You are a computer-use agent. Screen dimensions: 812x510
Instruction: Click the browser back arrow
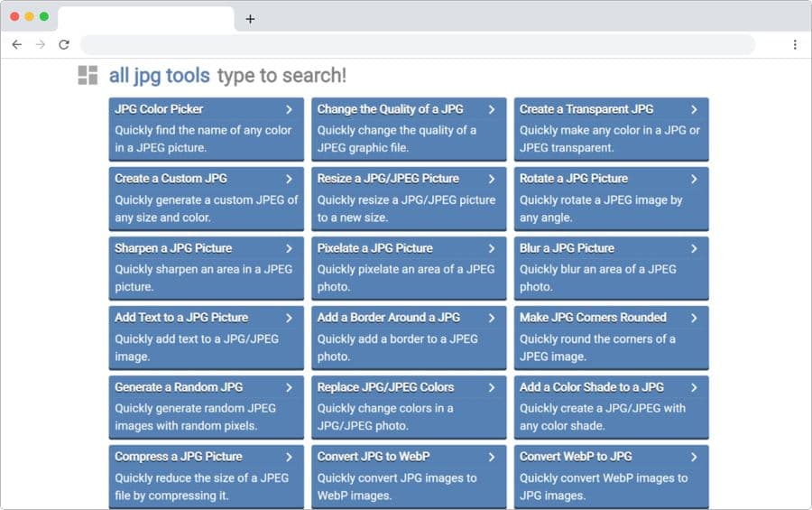tap(16, 44)
